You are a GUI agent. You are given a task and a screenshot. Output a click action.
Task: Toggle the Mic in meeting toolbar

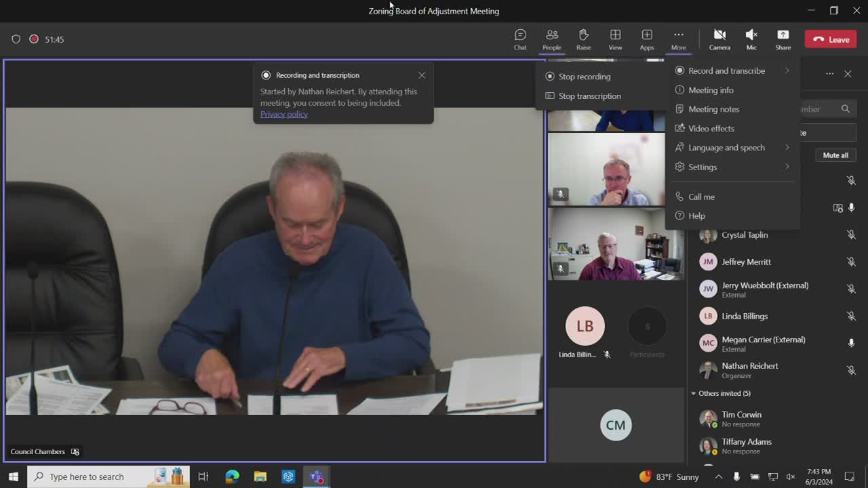751,39
